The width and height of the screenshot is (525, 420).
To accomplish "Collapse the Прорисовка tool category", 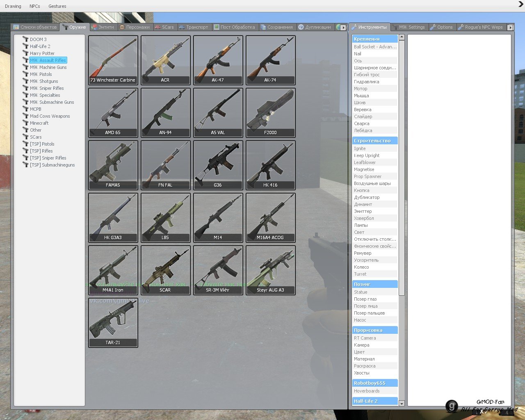I will [375, 330].
